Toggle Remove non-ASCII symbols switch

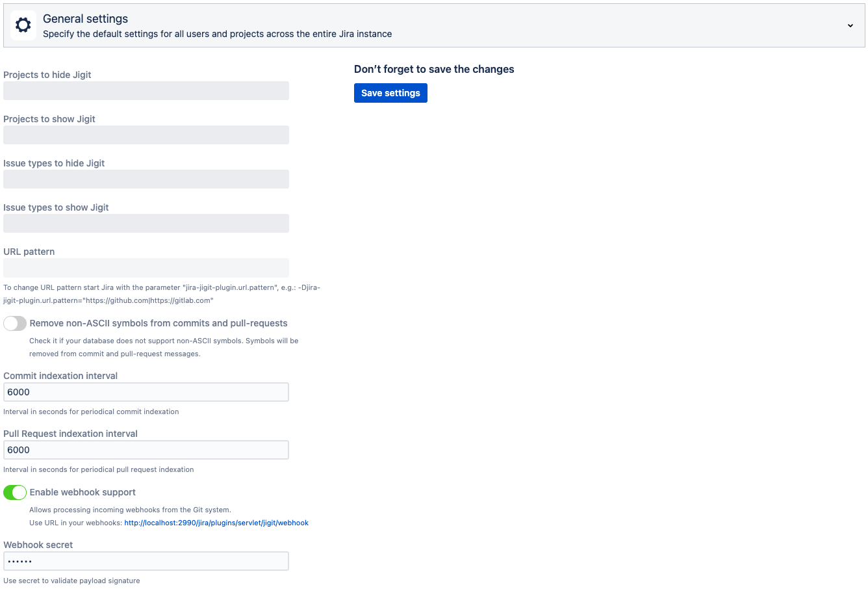pyautogui.click(x=15, y=323)
